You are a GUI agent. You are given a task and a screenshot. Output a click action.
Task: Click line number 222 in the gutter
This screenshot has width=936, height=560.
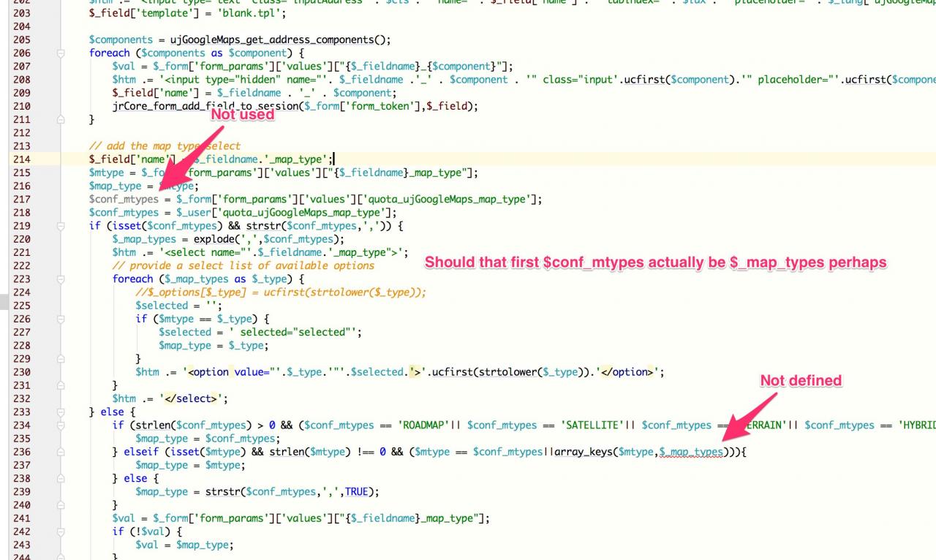coord(21,265)
